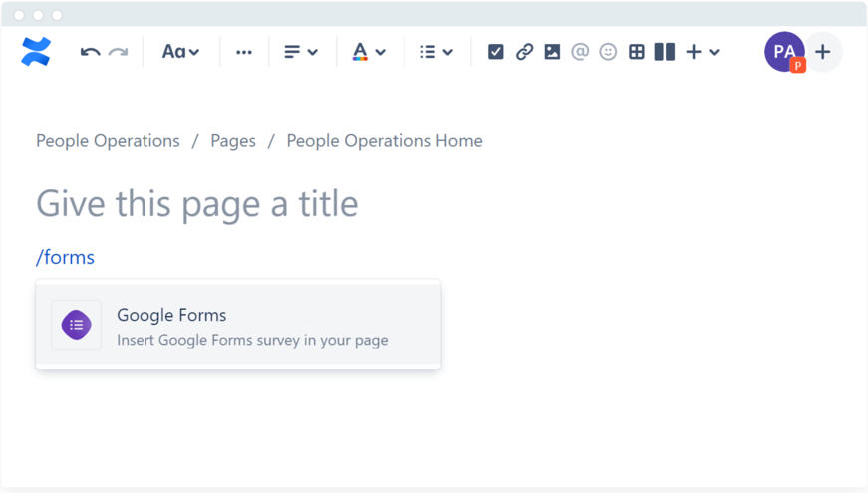The height and width of the screenshot is (493, 868).
Task: Click the page title field
Action: point(197,203)
